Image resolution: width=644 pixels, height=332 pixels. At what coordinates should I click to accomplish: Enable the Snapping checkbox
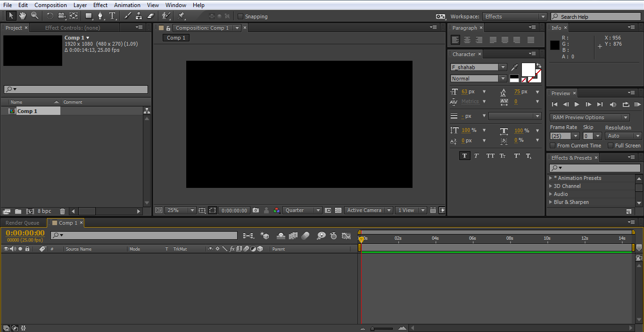(x=240, y=16)
